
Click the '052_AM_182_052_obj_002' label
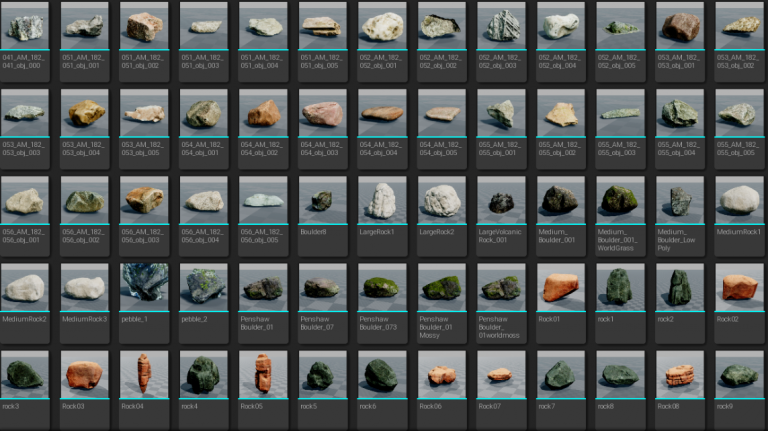pyautogui.click(x=440, y=61)
